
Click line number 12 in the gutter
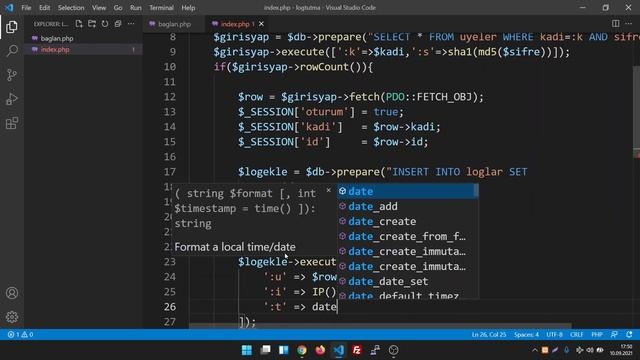[x=169, y=97]
